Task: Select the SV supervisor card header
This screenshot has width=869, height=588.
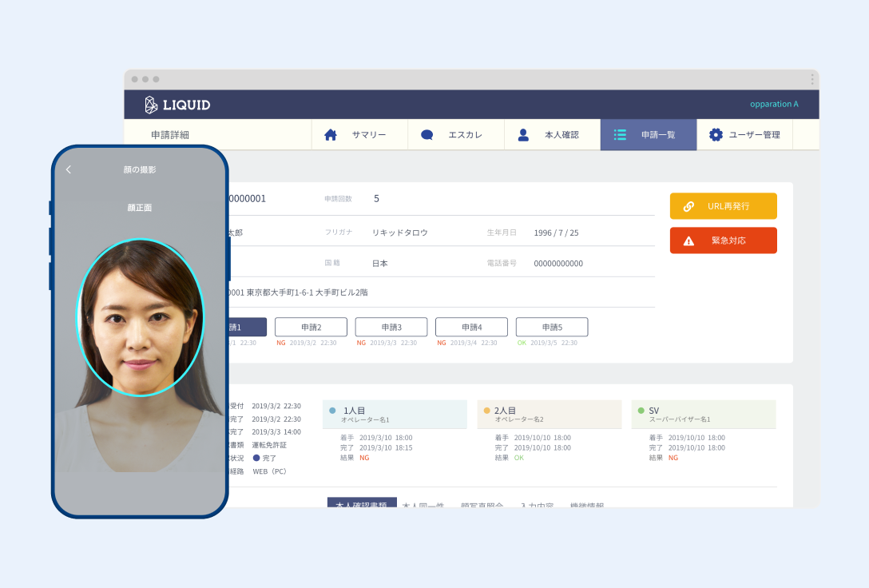Action: (703, 414)
